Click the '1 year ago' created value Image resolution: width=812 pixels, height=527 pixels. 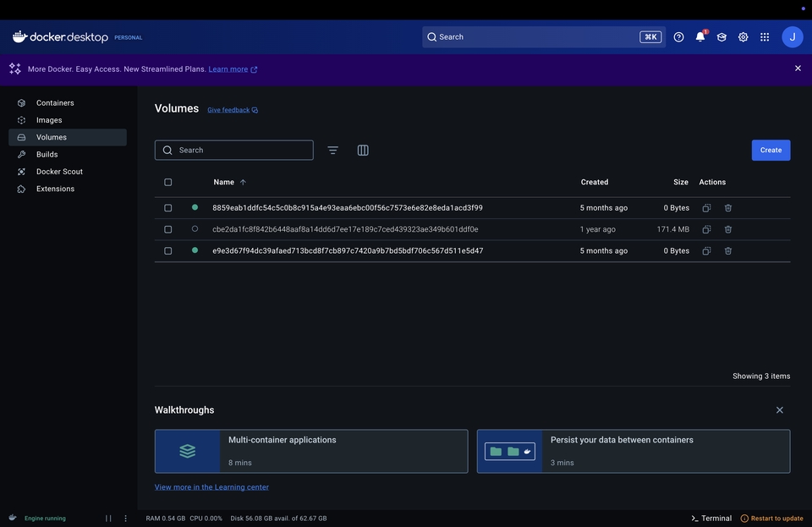(598, 229)
